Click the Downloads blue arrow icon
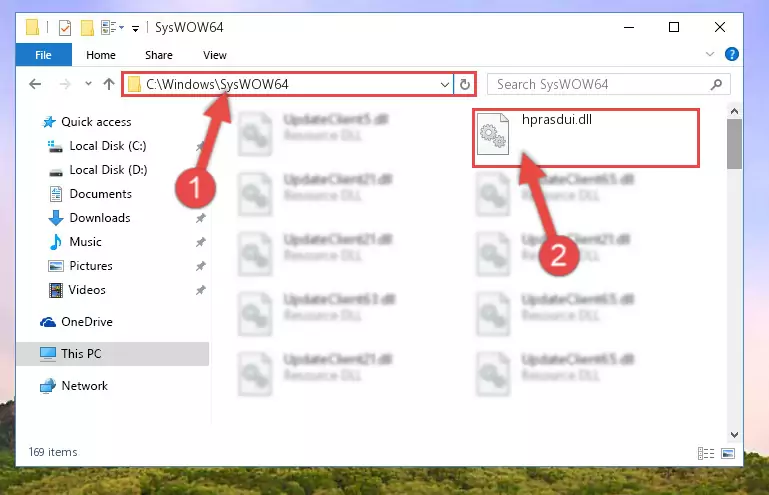Screen dimensions: 769x495 click(56, 218)
